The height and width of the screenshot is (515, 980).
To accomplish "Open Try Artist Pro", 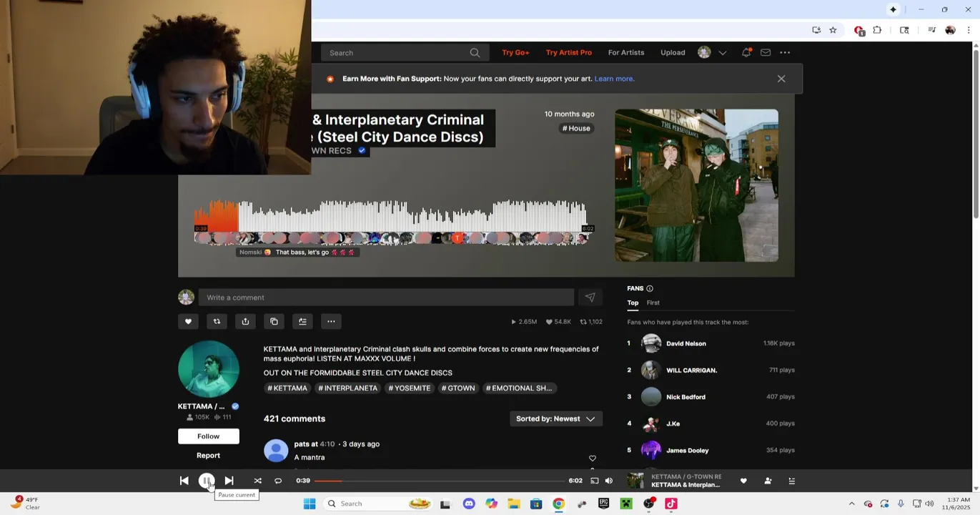I will tap(568, 52).
